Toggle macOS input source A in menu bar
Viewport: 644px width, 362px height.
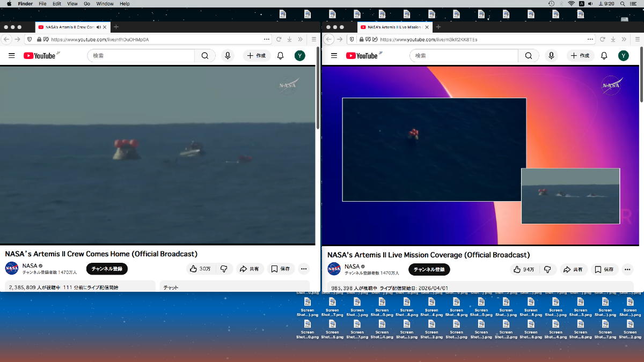[x=581, y=3]
